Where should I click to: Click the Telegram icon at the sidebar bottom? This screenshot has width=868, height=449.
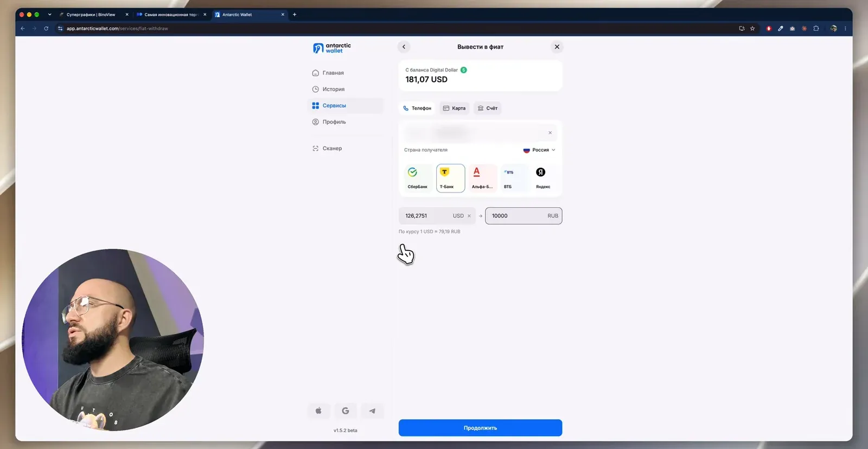coord(372,410)
